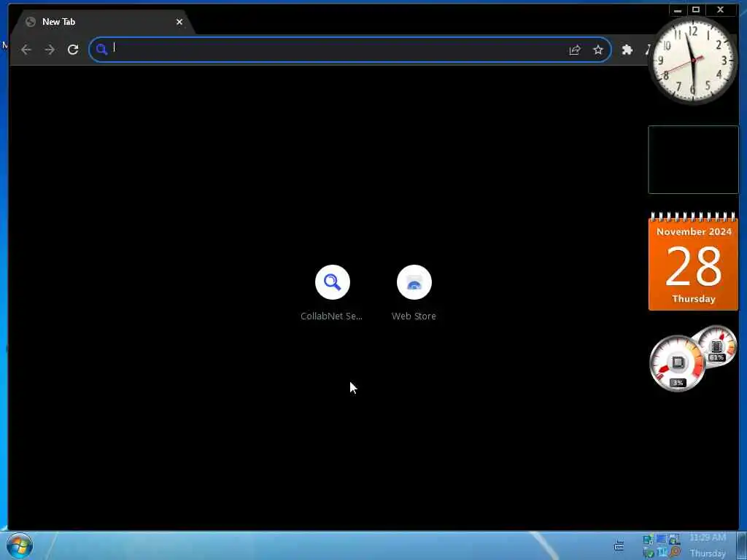Select the New Tab tab
Screen dimensions: 747x560
(x=102, y=22)
